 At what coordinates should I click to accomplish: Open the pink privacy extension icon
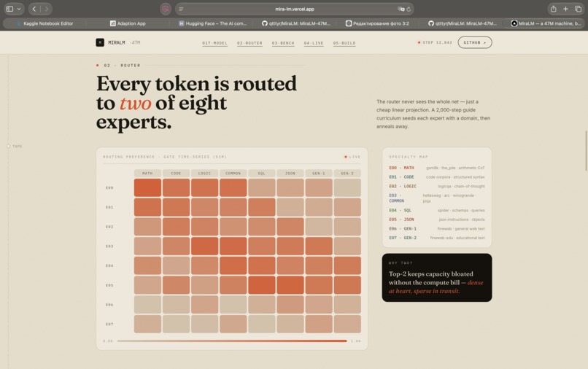166,9
